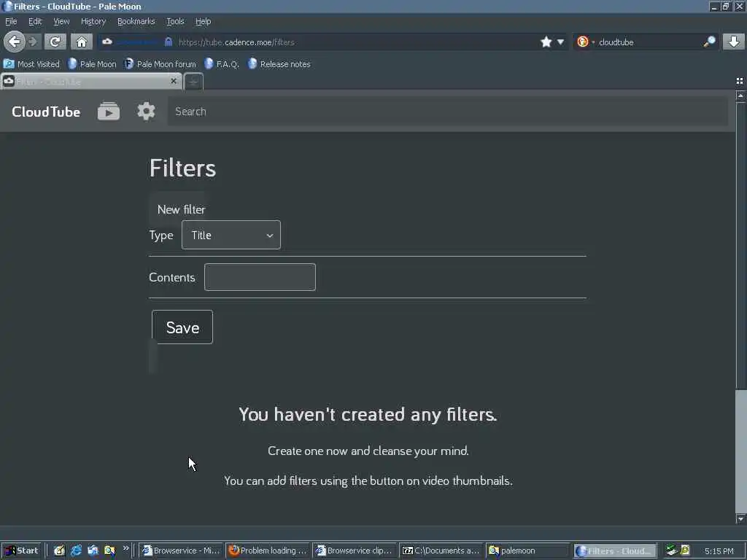The image size is (747, 560).
Task: Click the forward navigation arrow
Action: pyautogui.click(x=33, y=42)
